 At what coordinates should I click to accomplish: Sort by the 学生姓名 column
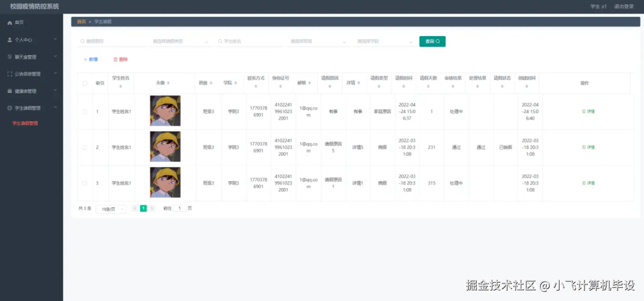coord(120,87)
